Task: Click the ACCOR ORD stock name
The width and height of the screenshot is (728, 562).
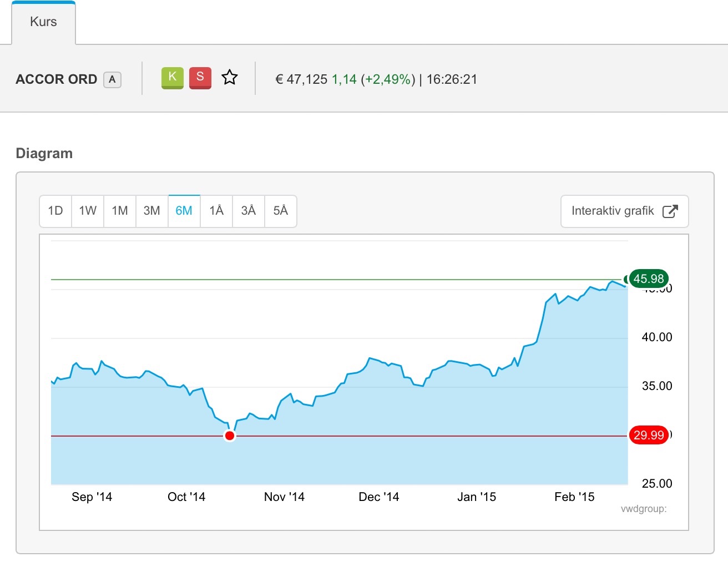Action: pos(57,79)
